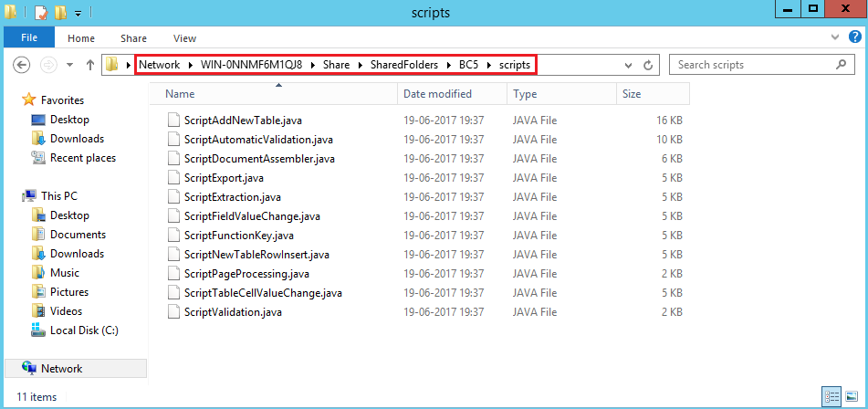Click the ScriptValidation.java file name

pyautogui.click(x=233, y=312)
